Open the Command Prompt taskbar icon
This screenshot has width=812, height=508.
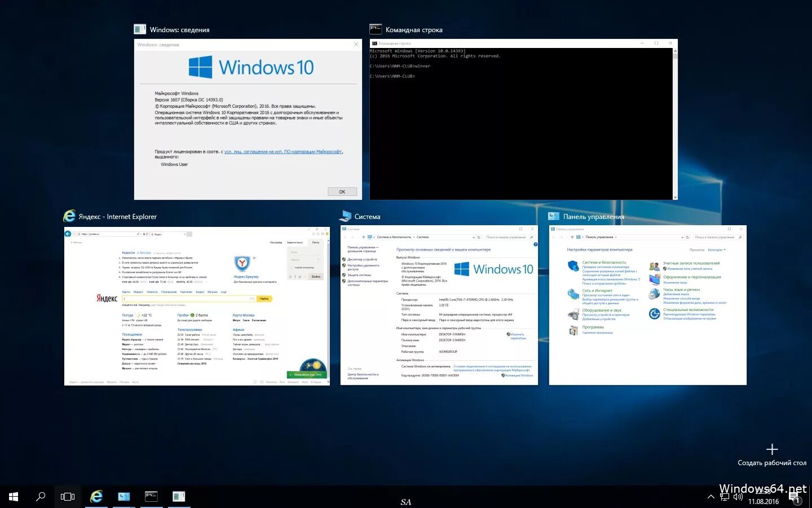pos(151,497)
